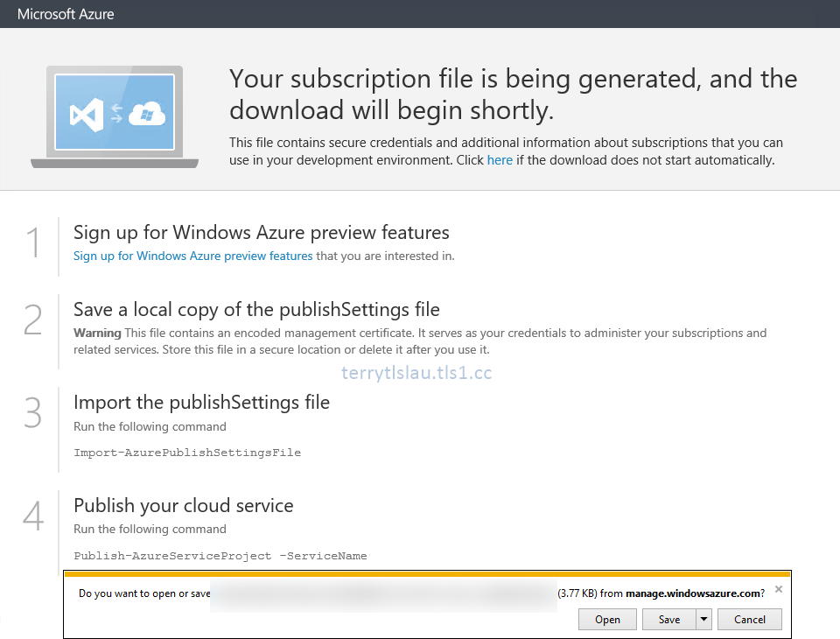
Task: Click "Your subscription file is being generated" heading
Action: 514,95
